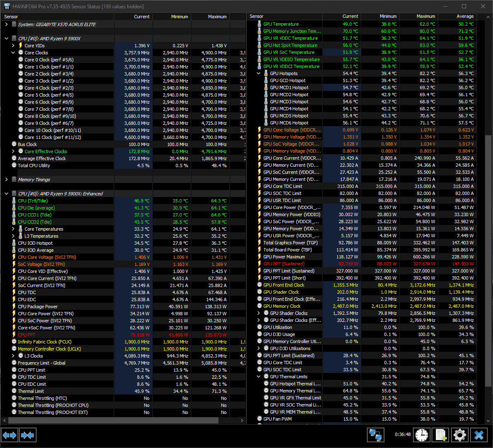Select the GPU Memory Junction Temperature row
Screen dimensions: 493x448
(362, 31)
